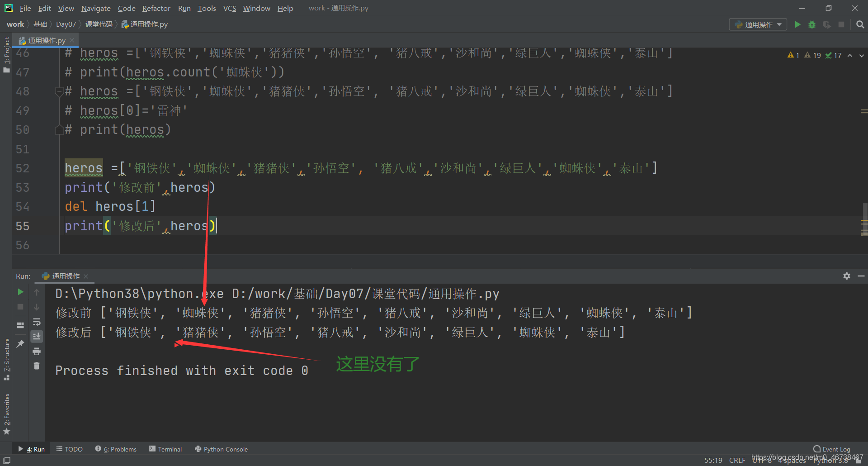Open the TODO tool window
Image resolution: width=868 pixels, height=466 pixels.
pyautogui.click(x=69, y=449)
